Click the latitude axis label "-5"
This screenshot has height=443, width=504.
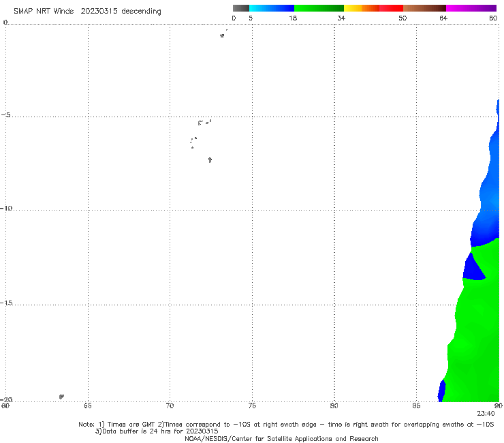(x=5, y=115)
